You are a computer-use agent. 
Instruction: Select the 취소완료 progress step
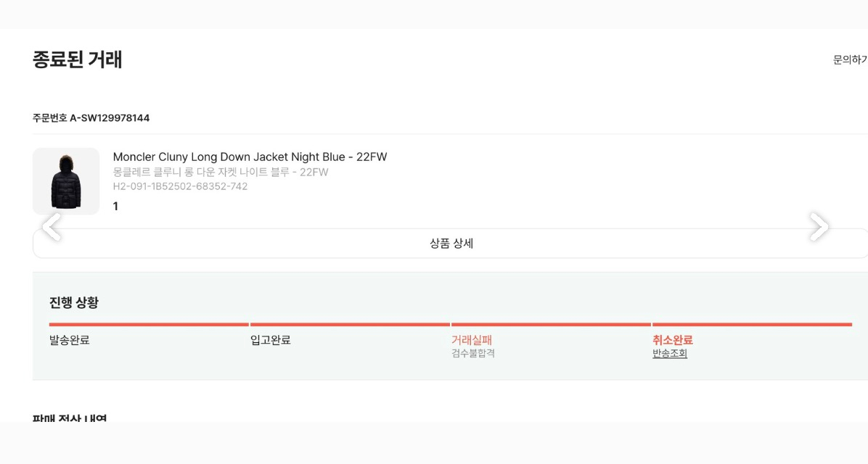tap(673, 340)
